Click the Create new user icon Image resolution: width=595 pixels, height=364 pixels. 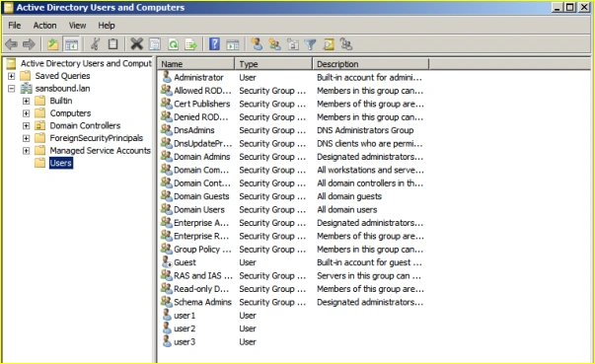pos(257,44)
